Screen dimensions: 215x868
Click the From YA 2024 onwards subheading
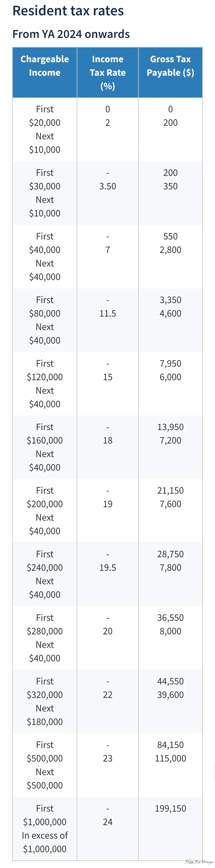click(71, 34)
